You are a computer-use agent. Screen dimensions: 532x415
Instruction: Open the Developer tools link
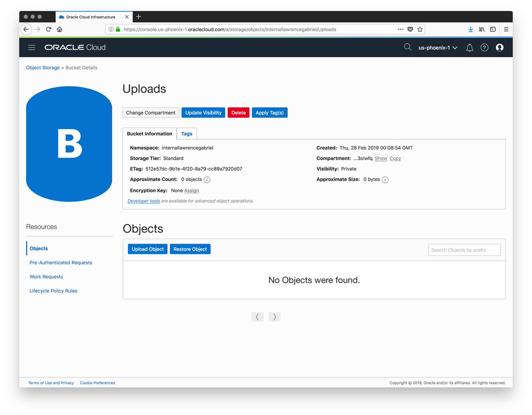coord(144,201)
